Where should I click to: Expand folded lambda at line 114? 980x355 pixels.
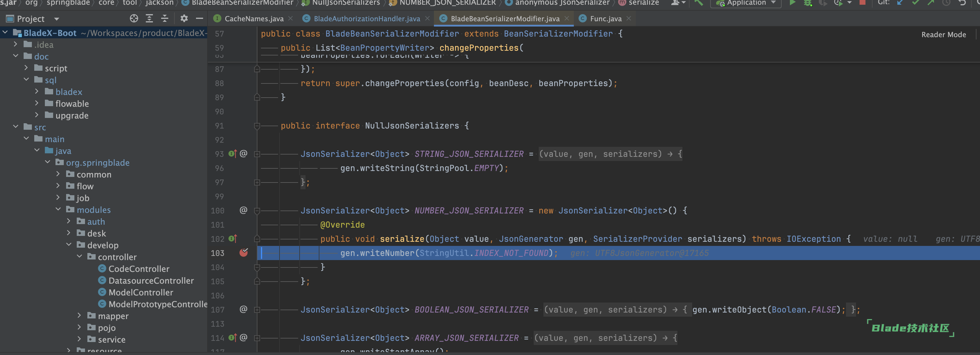257,338
